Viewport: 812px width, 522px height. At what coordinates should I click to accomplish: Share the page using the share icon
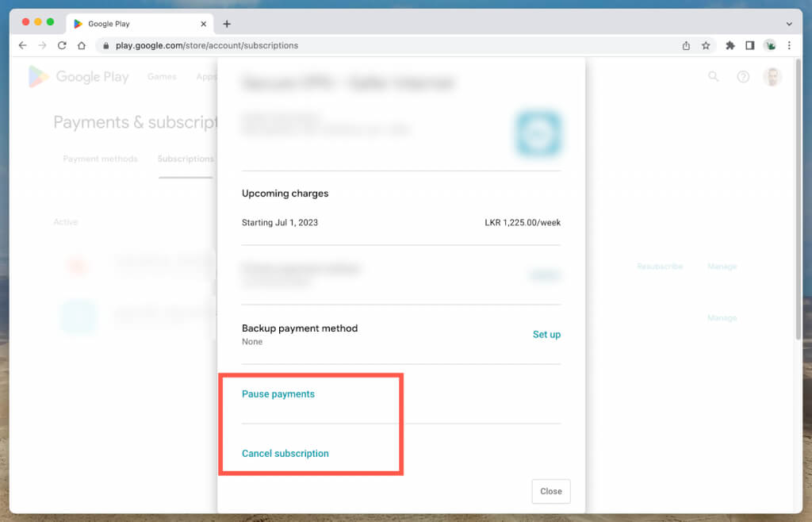tap(686, 45)
